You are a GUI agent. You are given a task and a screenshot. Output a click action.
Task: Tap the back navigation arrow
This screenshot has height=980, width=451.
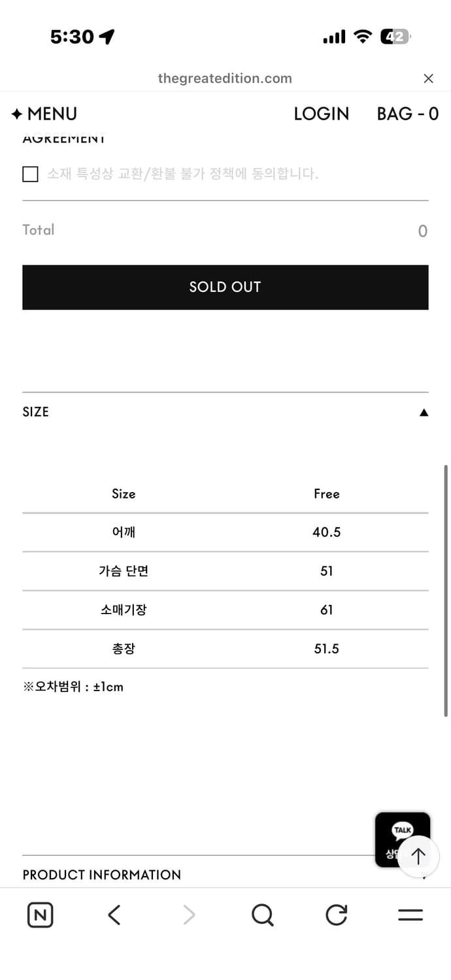pyautogui.click(x=114, y=915)
